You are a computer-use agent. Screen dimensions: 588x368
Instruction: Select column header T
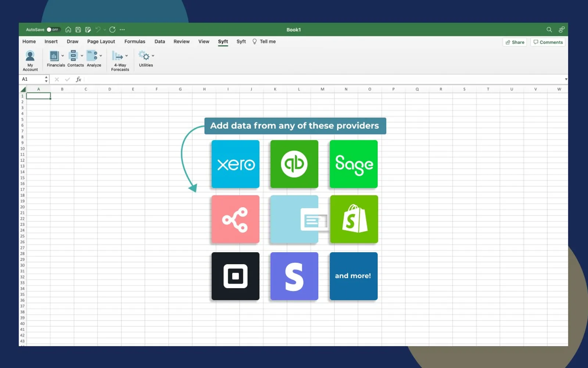(x=488, y=89)
